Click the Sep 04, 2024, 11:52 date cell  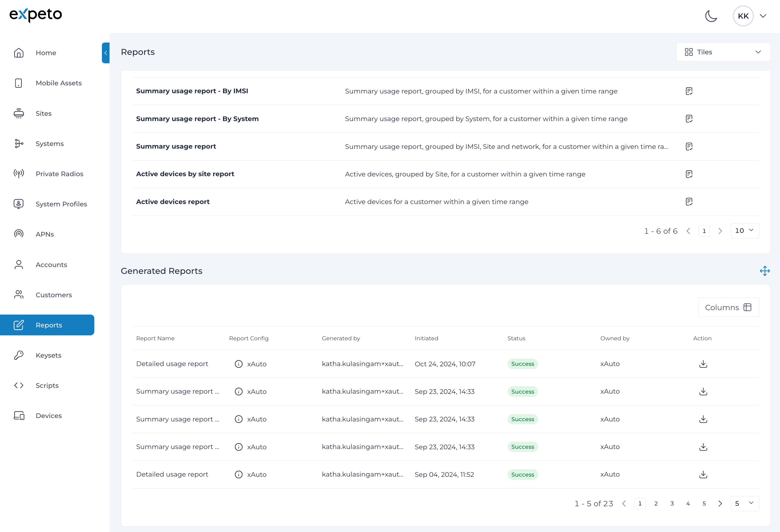[x=444, y=474]
